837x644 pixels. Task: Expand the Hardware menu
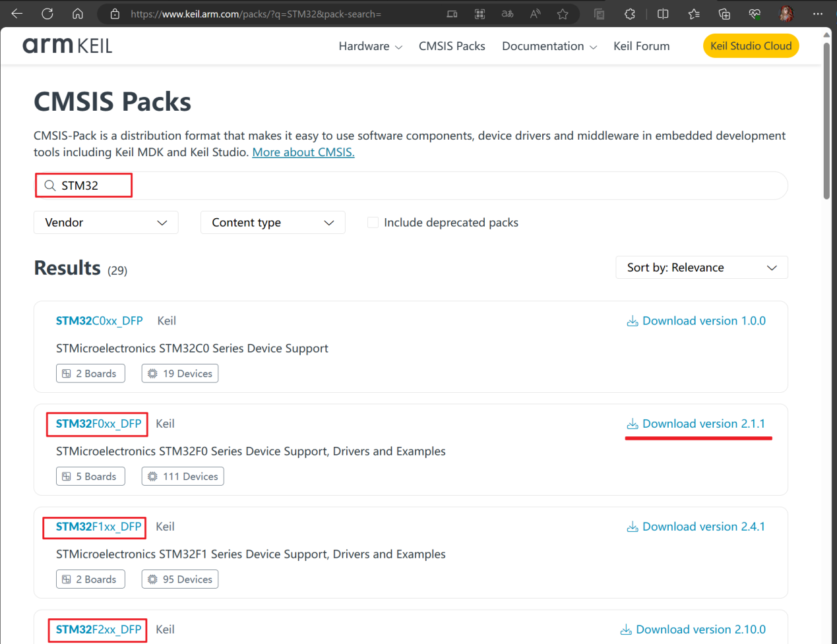tap(370, 46)
